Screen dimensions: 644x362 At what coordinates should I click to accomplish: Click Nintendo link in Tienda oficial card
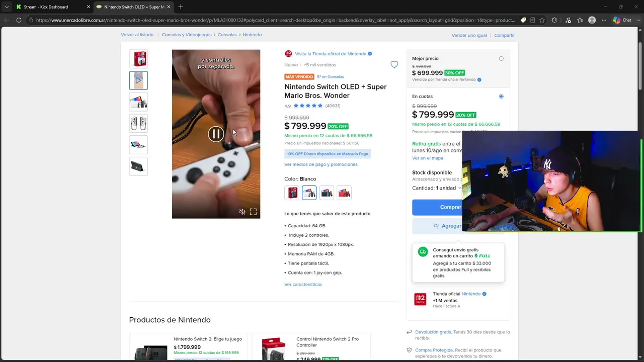[471, 294]
